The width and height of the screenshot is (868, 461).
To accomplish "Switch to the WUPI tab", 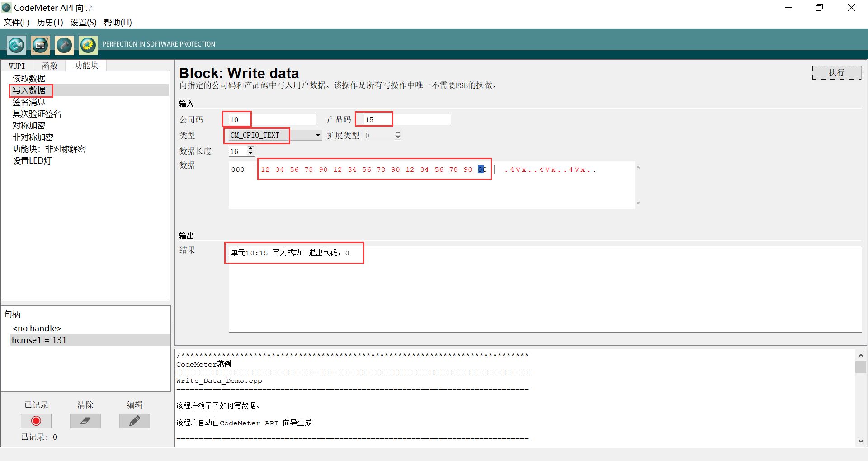I will click(x=17, y=66).
